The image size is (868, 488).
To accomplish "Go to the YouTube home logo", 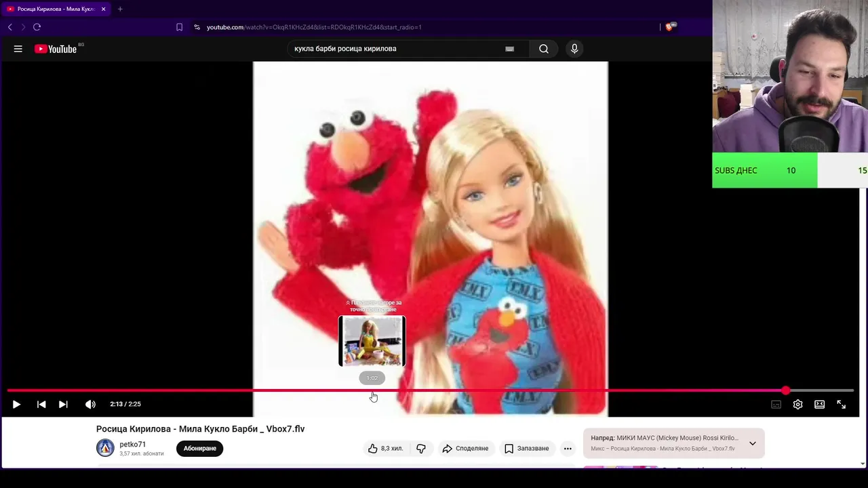I will [x=56, y=49].
